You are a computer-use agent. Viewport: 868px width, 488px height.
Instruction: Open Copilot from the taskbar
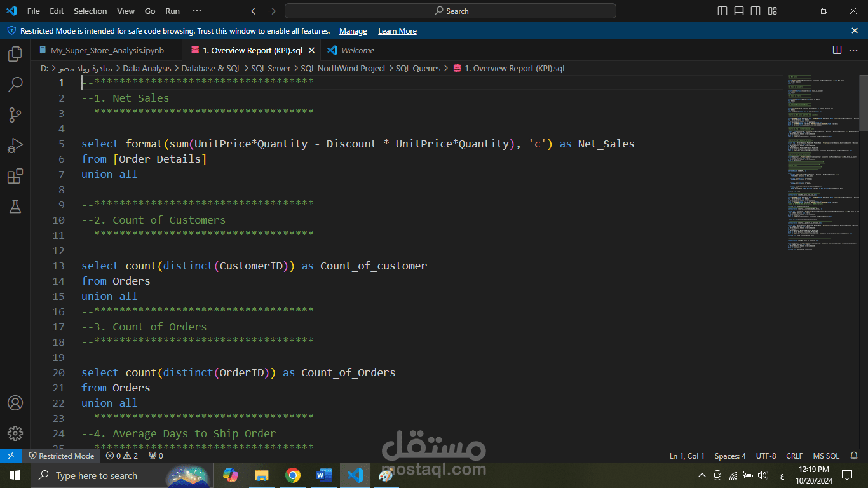point(230,475)
